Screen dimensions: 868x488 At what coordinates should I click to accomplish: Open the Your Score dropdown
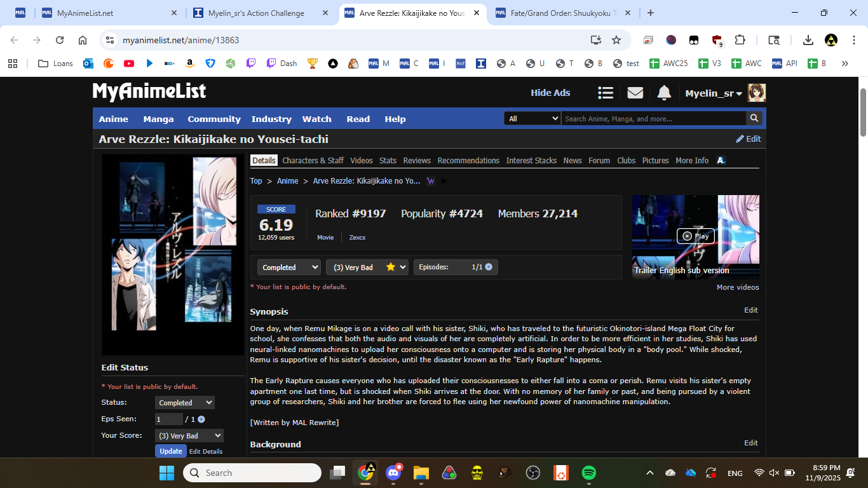coord(189,436)
